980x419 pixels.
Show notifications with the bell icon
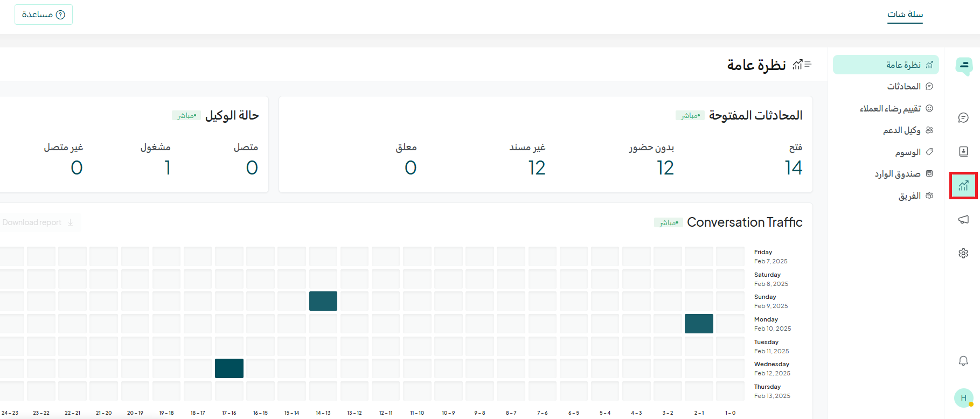coord(963,361)
